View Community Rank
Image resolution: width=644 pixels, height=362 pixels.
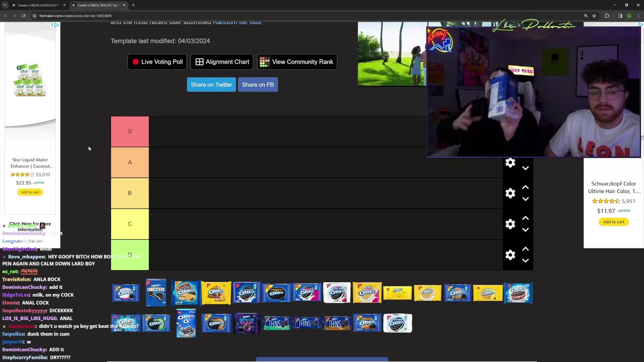(x=297, y=62)
